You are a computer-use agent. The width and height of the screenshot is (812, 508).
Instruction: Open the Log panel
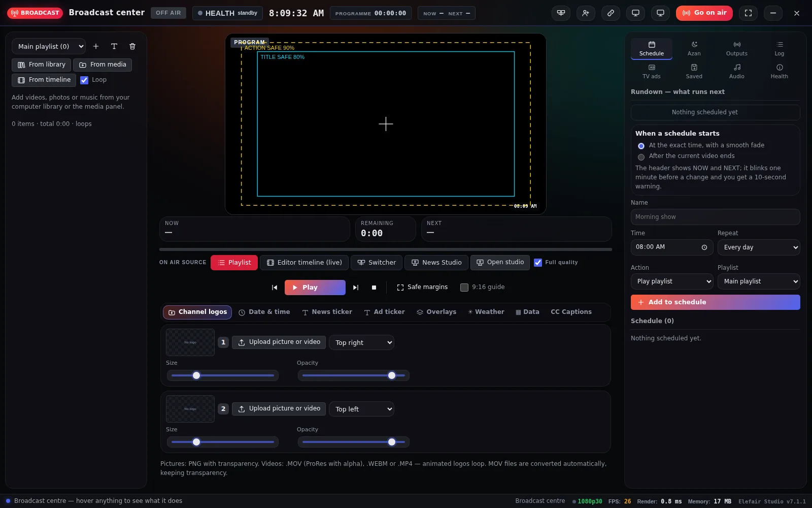click(x=779, y=49)
